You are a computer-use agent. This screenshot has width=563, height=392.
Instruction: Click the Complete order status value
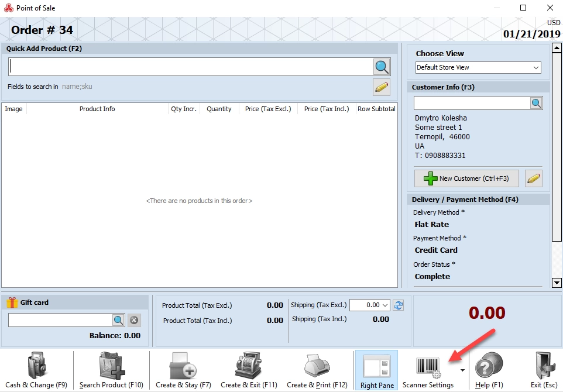point(432,276)
